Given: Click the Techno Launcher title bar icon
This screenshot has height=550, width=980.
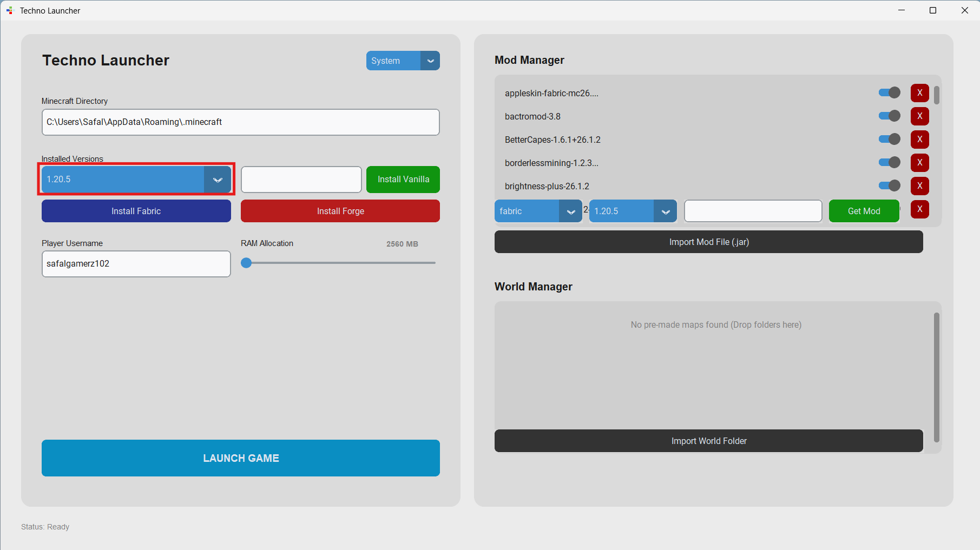Looking at the screenshot, I should tap(9, 10).
